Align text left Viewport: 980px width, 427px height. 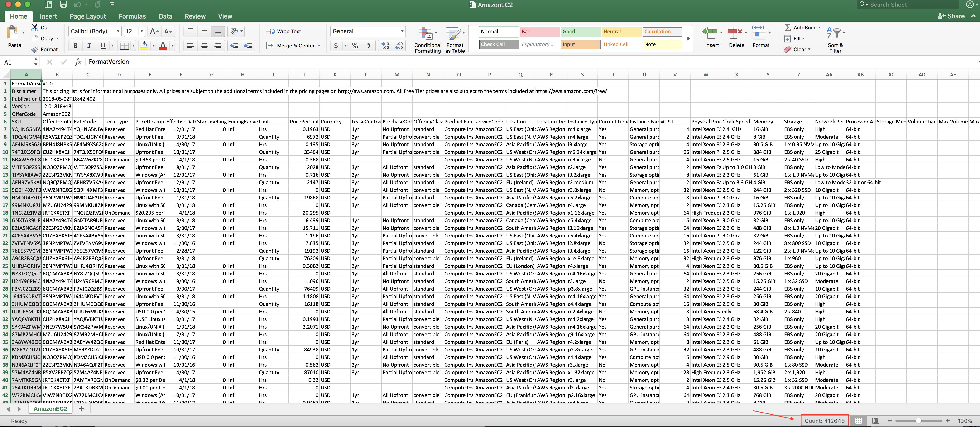click(x=191, y=46)
